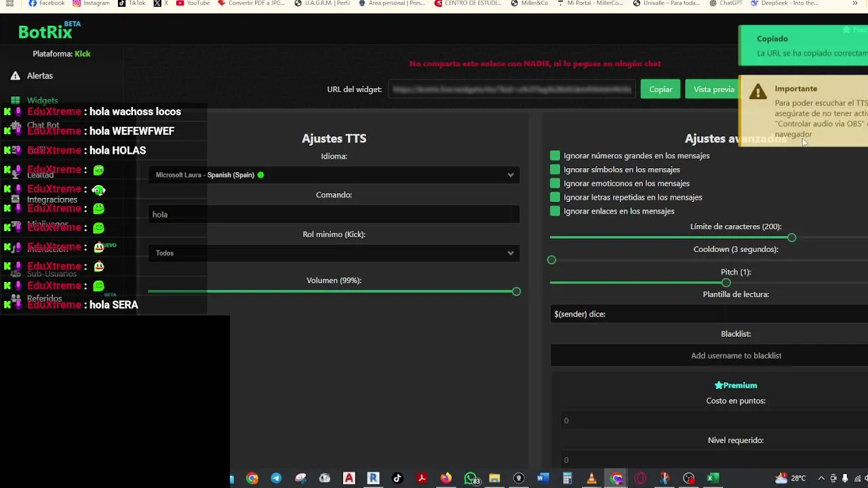
Task: Toggle Ignorar números grandes en los mensajes
Action: [x=555, y=156]
